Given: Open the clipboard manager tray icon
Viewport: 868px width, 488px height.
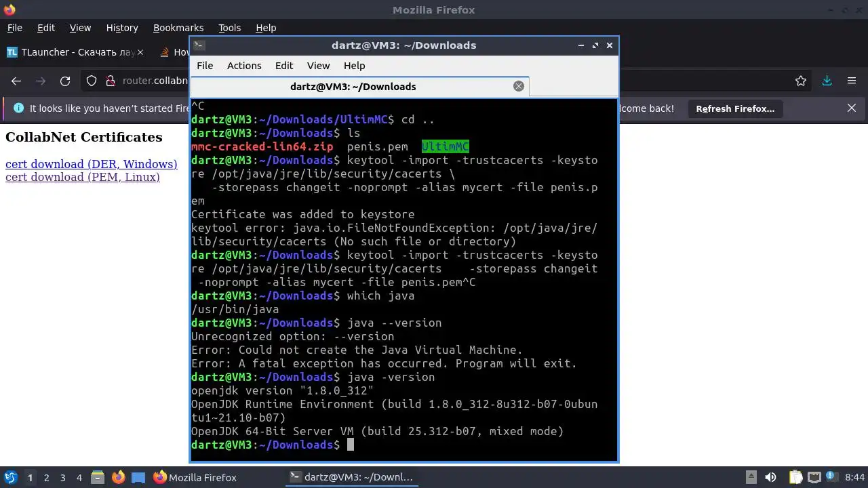Looking at the screenshot, I should click(x=795, y=477).
